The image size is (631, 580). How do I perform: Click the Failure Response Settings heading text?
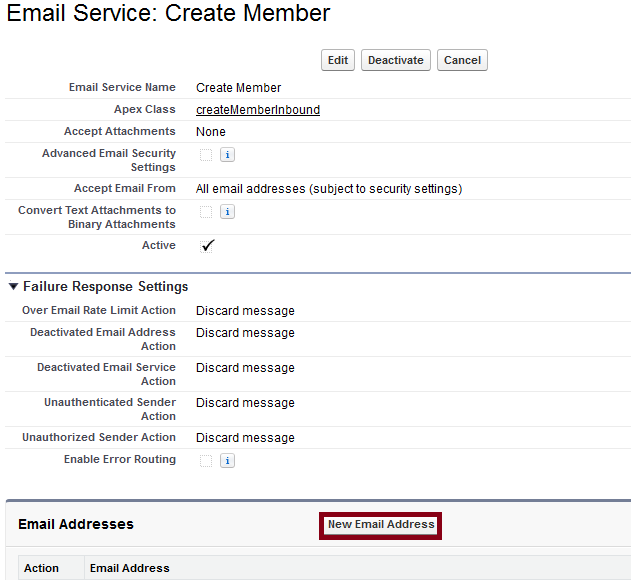pos(105,287)
